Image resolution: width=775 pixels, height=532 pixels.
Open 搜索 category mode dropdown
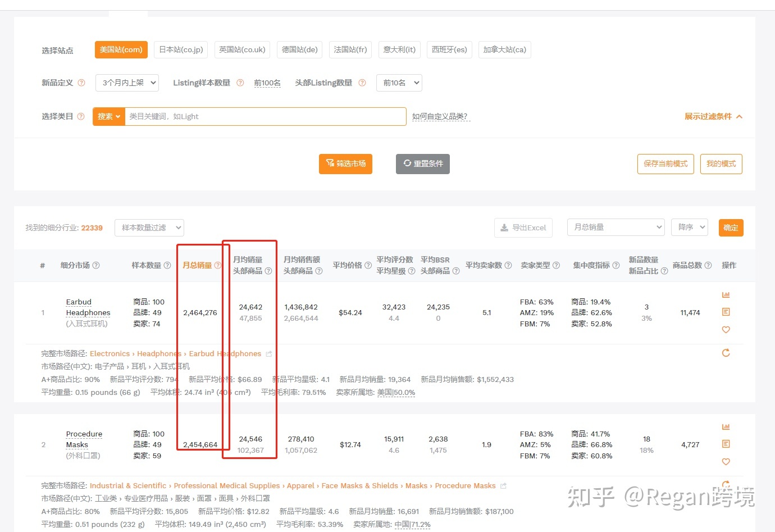click(x=109, y=116)
